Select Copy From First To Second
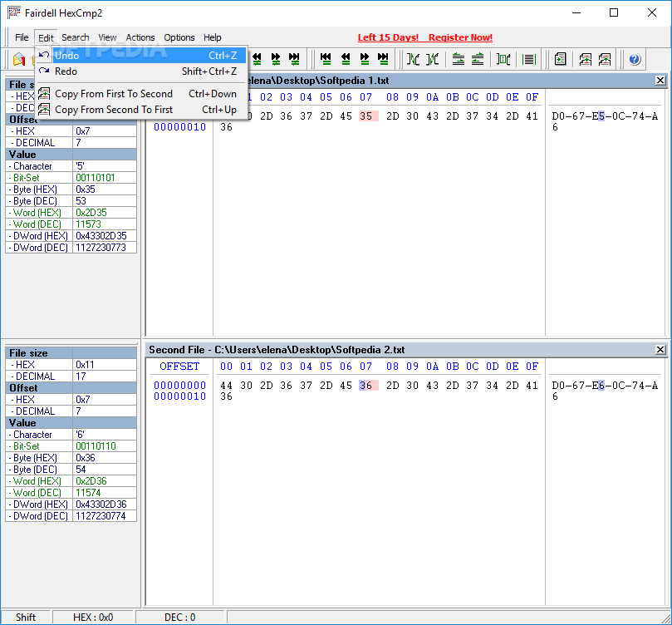This screenshot has width=672, height=625. click(141, 93)
